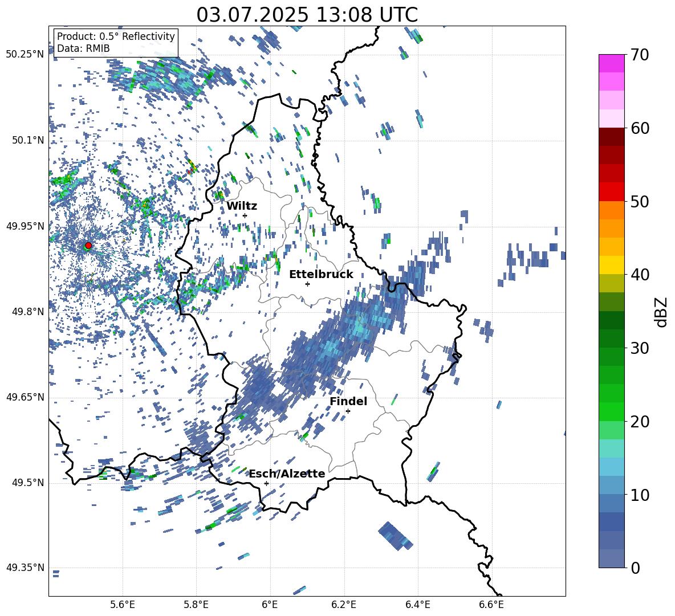Image resolution: width=675 pixels, height=616 pixels.
Task: Click the 5.6°E longitude label
Action: click(123, 605)
